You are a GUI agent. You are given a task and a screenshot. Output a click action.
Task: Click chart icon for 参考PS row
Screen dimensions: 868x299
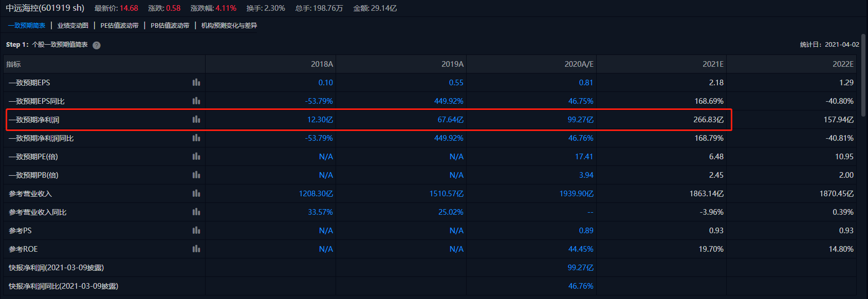point(196,231)
